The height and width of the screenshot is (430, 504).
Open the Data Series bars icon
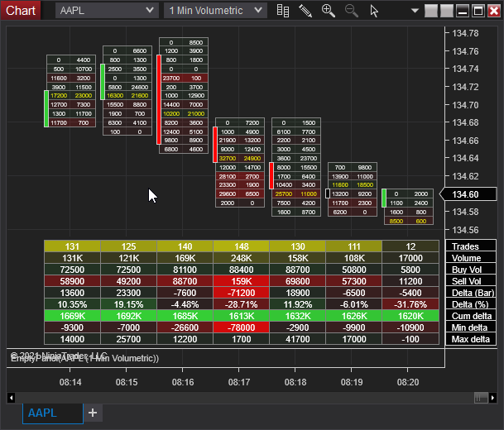(283, 11)
